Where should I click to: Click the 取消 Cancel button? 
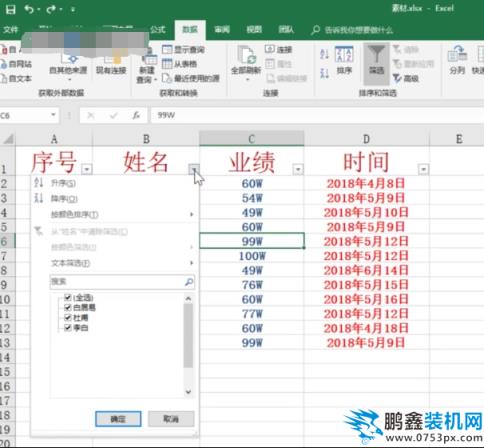[x=171, y=419]
